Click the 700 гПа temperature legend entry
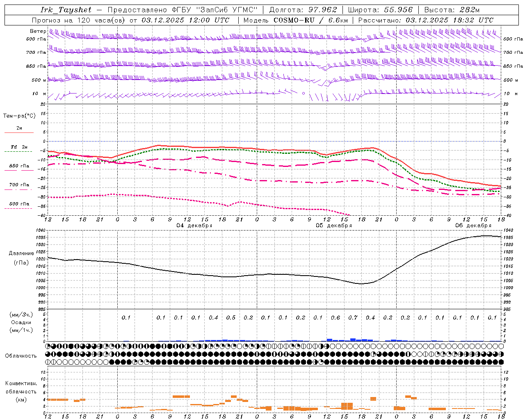The image size is (525, 420). [19, 185]
